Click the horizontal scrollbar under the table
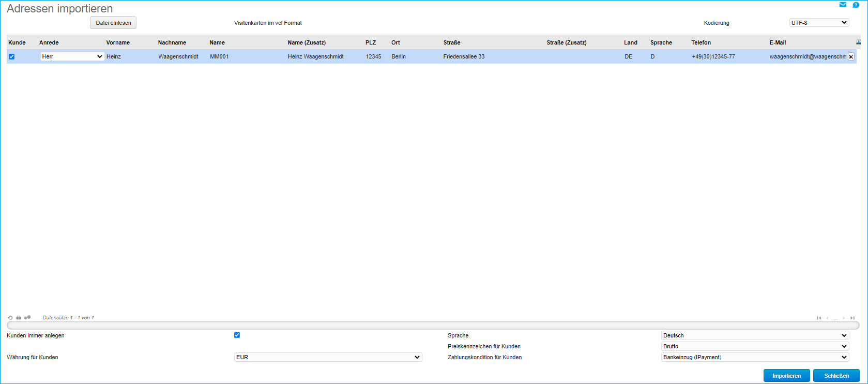Viewport: 868px width, 384px height. click(x=433, y=326)
